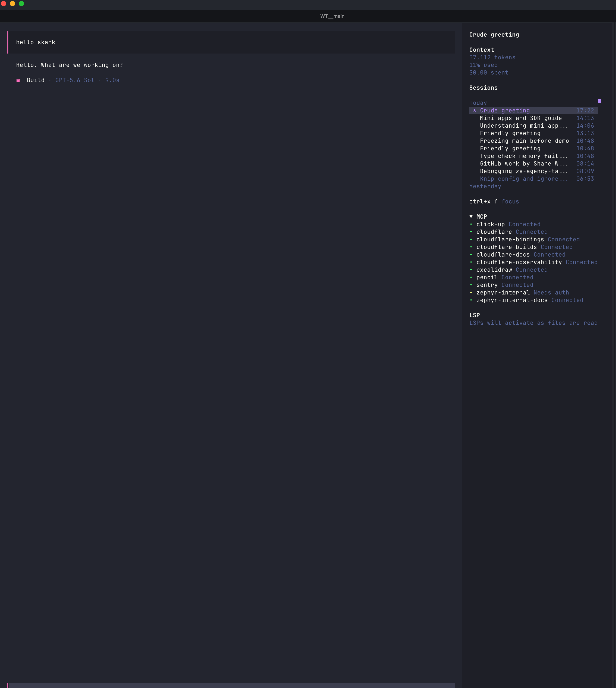Viewport: 616px width, 688px height.
Task: Click the LSPs will activate as files are read note
Action: 533,323
